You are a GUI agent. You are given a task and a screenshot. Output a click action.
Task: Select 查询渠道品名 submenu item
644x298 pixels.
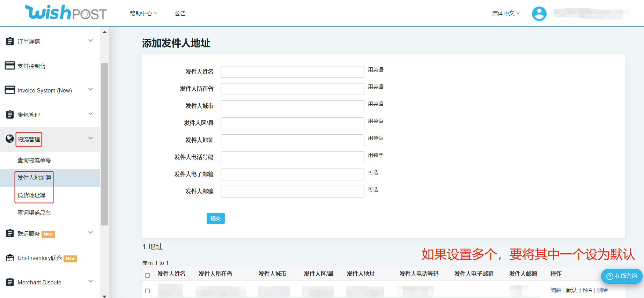34,213
